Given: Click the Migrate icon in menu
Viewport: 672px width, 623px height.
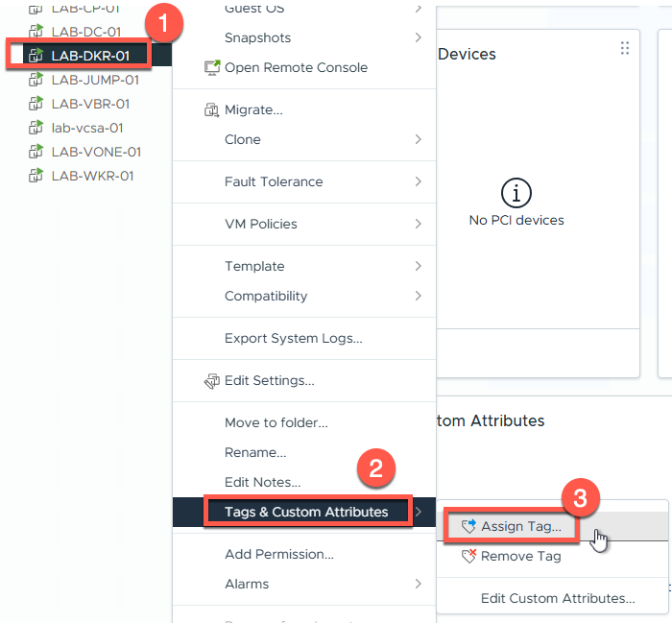Looking at the screenshot, I should coord(212,110).
